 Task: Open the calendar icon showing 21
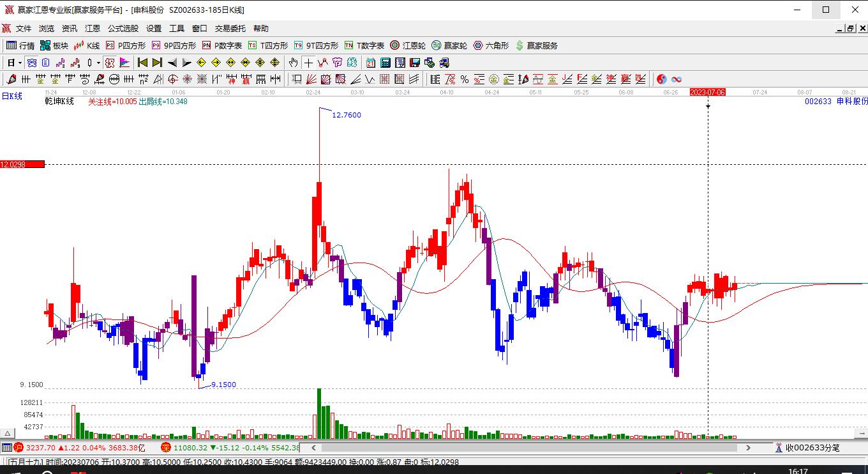pos(371,63)
